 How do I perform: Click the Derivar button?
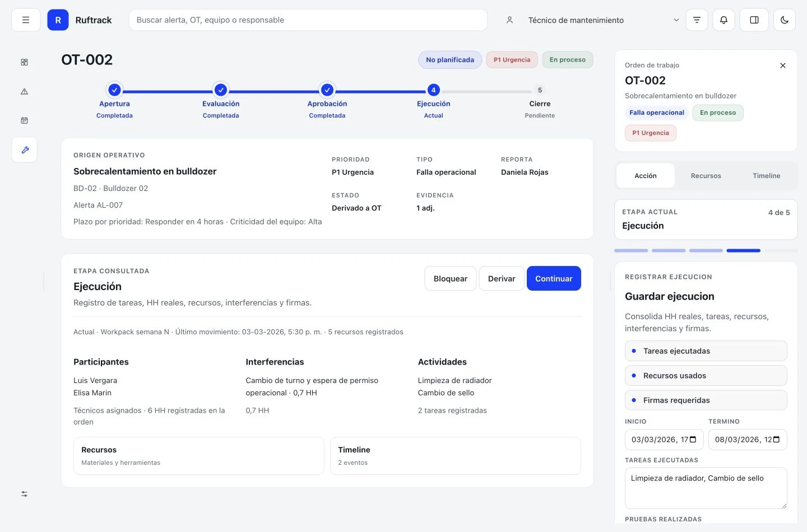[x=502, y=278]
